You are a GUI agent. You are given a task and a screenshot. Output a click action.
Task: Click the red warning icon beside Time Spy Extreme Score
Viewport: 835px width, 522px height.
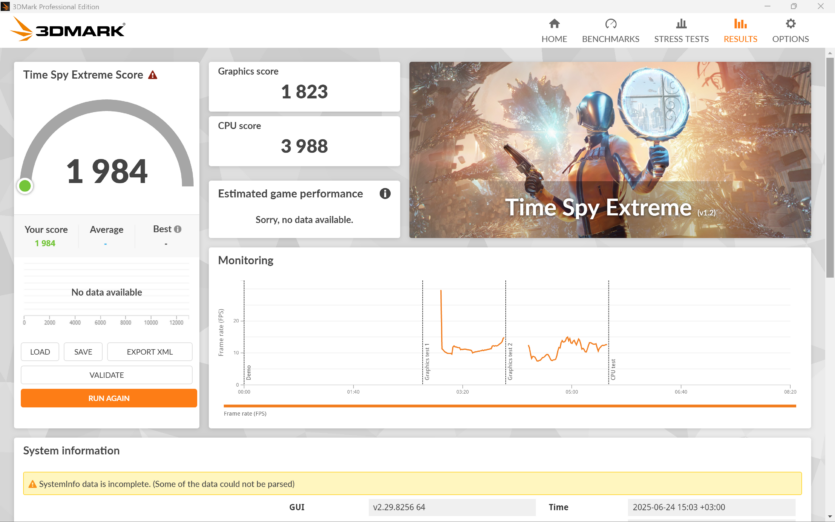point(153,75)
